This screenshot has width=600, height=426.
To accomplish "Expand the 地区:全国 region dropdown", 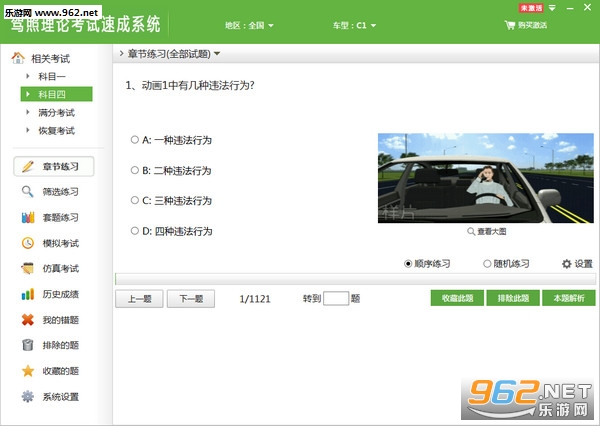I will click(249, 26).
